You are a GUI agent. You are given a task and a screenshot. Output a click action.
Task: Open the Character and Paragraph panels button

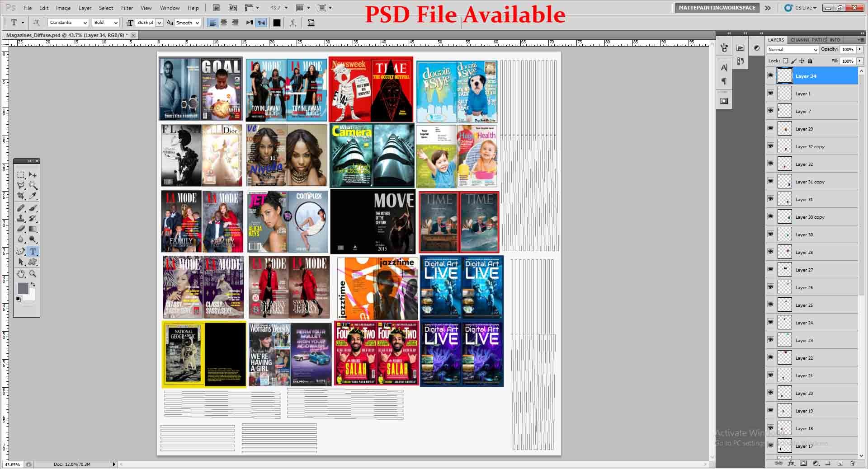point(311,23)
